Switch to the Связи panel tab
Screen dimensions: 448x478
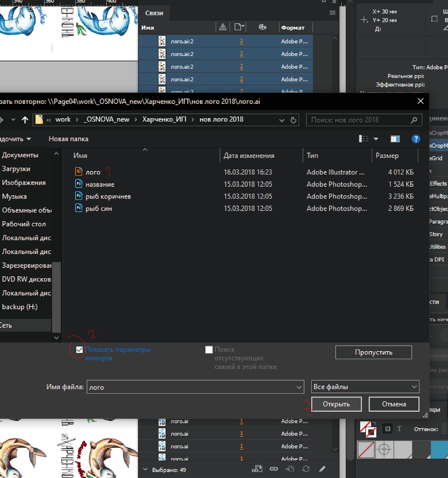(x=154, y=13)
